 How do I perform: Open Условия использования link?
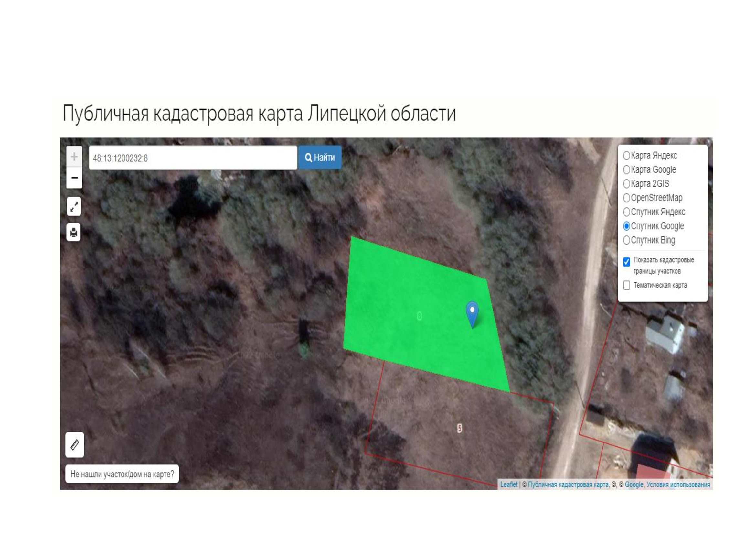pos(678,485)
